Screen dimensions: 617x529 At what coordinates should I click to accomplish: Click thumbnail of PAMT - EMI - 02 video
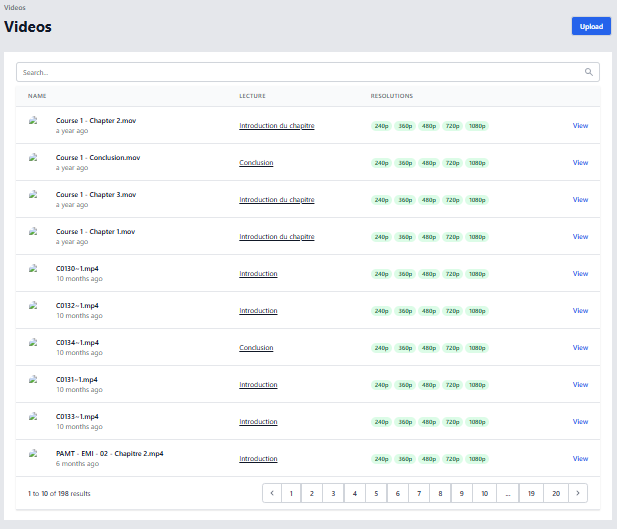coord(34,454)
